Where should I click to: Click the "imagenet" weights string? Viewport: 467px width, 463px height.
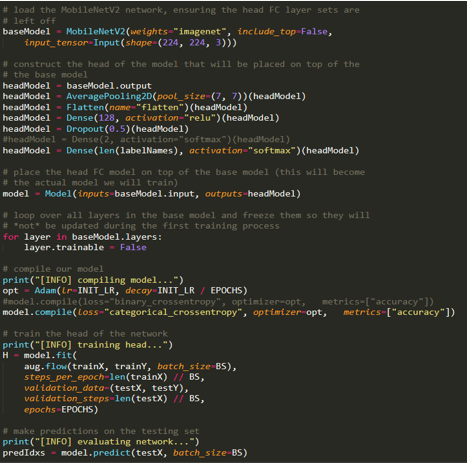[200, 32]
